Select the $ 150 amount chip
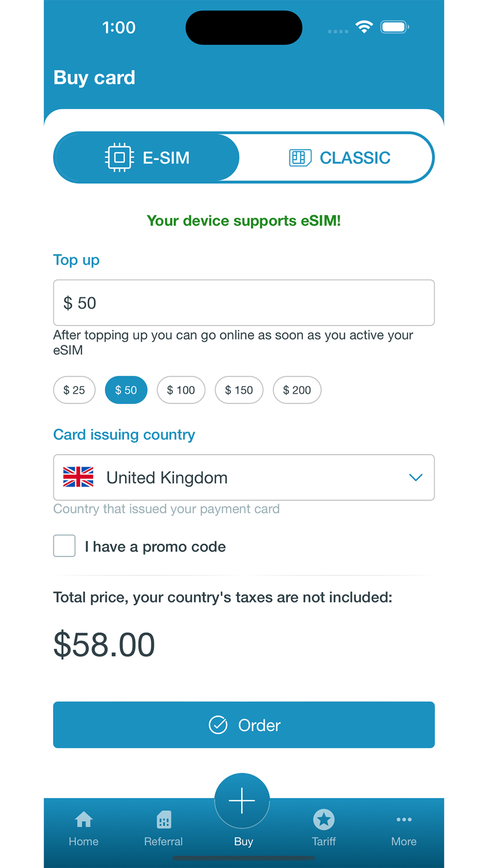Screen dimensions: 488x868 click(239, 390)
